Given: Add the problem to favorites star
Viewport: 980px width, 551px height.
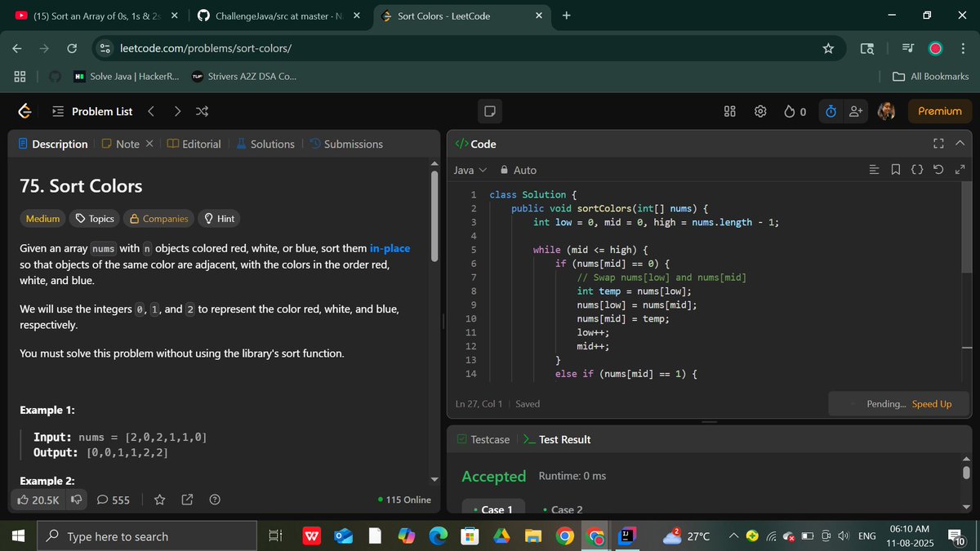Looking at the screenshot, I should [160, 500].
